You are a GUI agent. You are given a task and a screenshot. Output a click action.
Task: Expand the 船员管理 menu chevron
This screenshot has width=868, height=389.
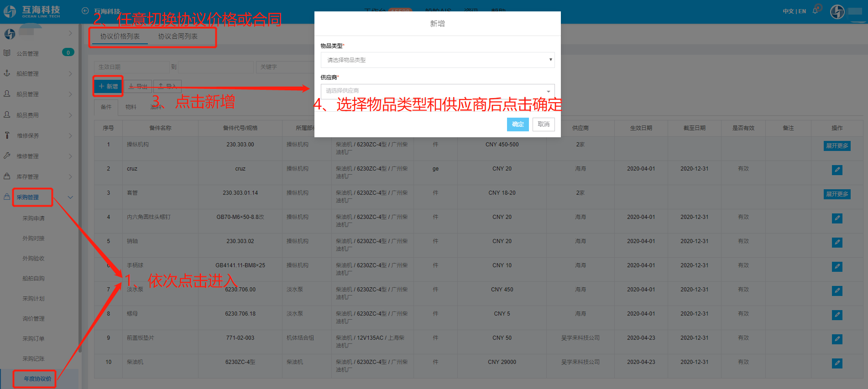70,94
